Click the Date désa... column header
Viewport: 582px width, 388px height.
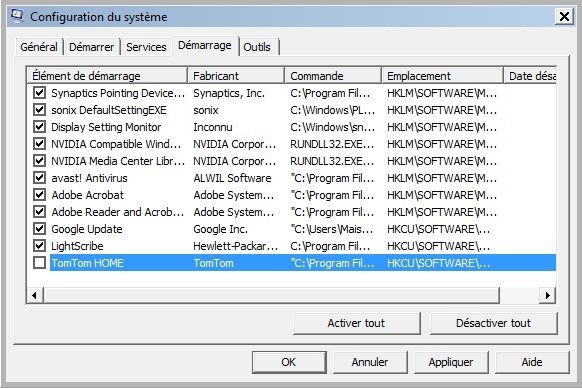530,76
